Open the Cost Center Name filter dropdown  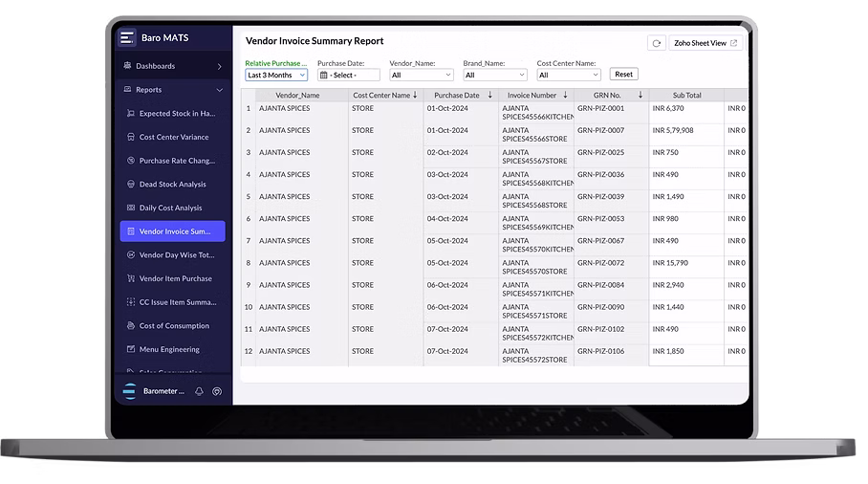tap(569, 75)
